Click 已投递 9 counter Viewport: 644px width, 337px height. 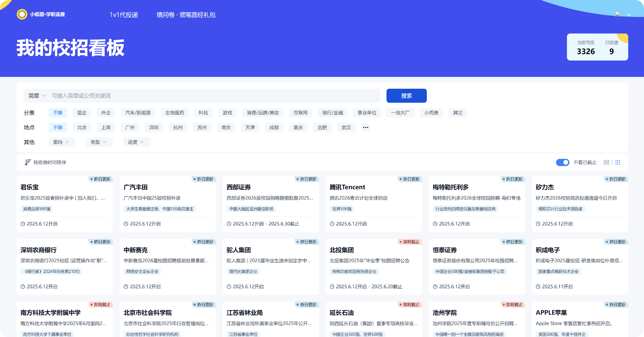(x=612, y=48)
